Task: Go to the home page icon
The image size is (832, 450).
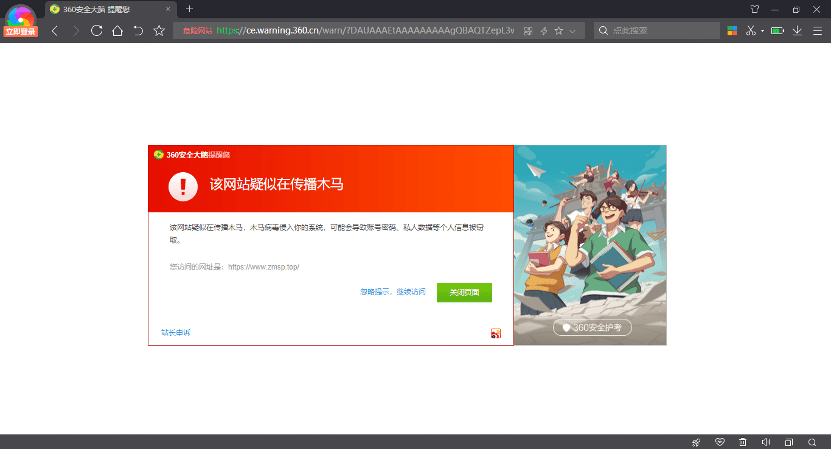Action: pyautogui.click(x=117, y=31)
